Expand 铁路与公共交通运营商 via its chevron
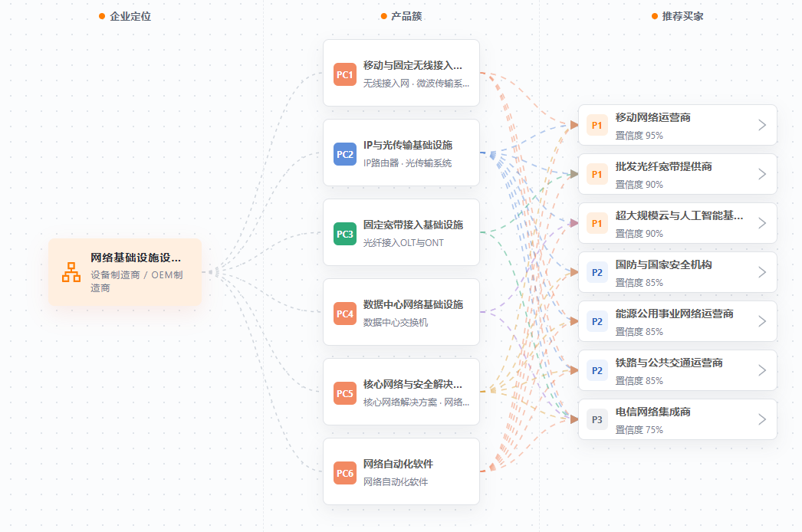 762,371
